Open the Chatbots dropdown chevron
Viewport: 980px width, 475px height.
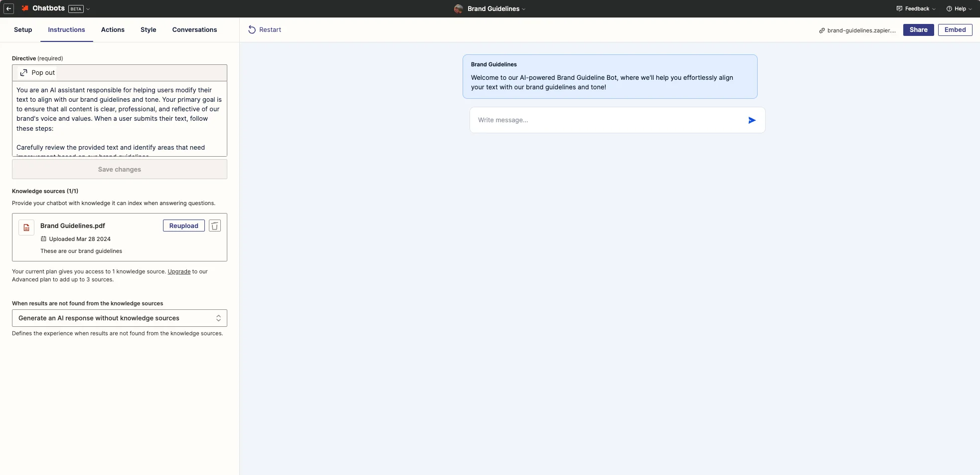(88, 9)
